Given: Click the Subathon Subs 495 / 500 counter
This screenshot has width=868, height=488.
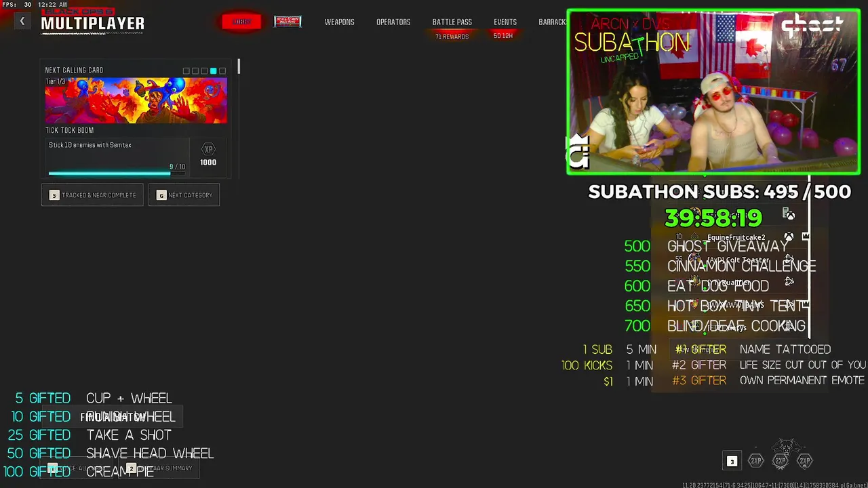Looking at the screenshot, I should pyautogui.click(x=719, y=192).
